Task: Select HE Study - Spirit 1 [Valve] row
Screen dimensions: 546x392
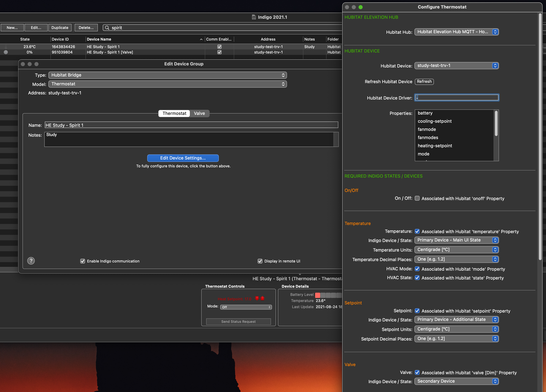Action: click(171, 52)
